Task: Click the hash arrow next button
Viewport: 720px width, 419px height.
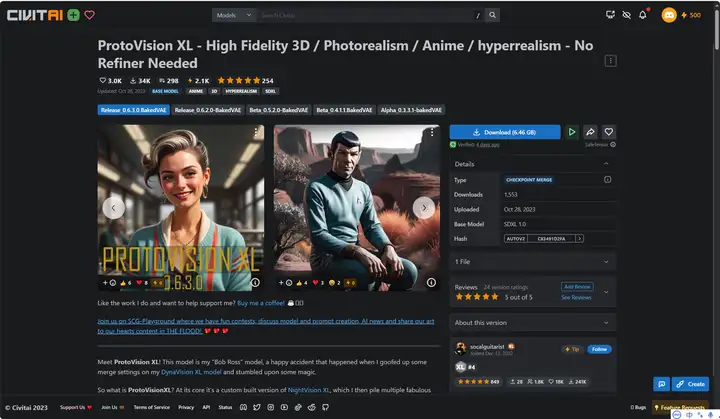Action: (579, 238)
